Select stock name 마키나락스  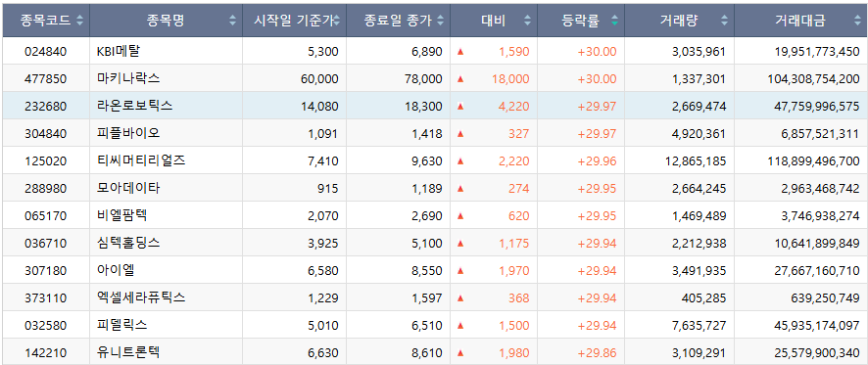(x=128, y=79)
